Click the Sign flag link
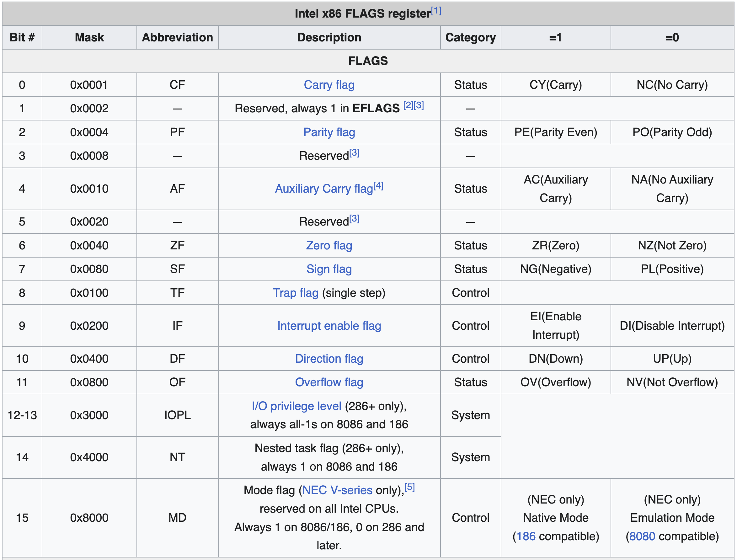Viewport: 737px width, 560px height. tap(329, 269)
